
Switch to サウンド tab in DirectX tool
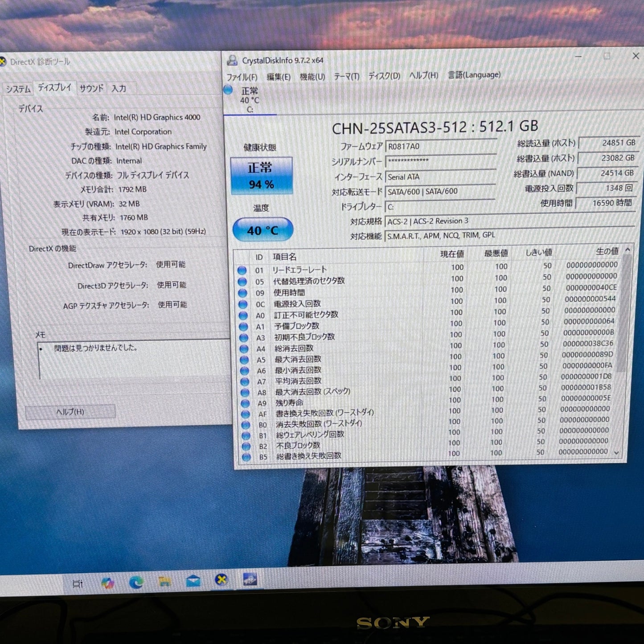pyautogui.click(x=91, y=89)
